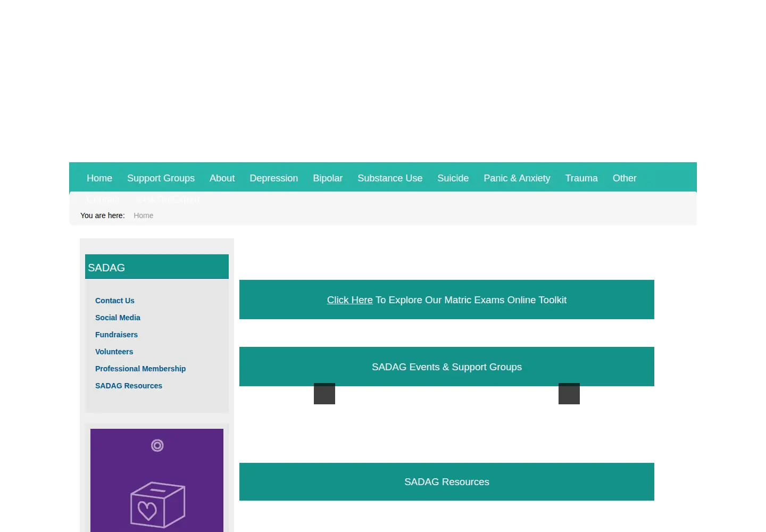This screenshot has height=532, width=766.
Task: Click the donation box heart icon
Action: tap(157, 505)
